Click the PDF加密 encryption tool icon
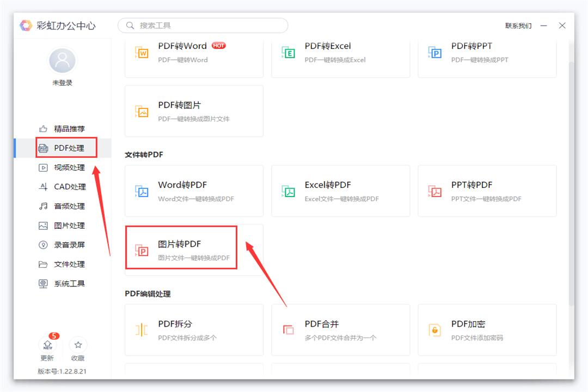 [x=434, y=329]
